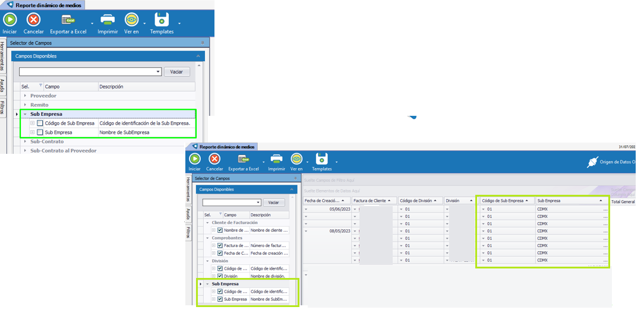Uncheck División checkbox in lower-right window
This screenshot has height=313, width=644.
(220, 276)
